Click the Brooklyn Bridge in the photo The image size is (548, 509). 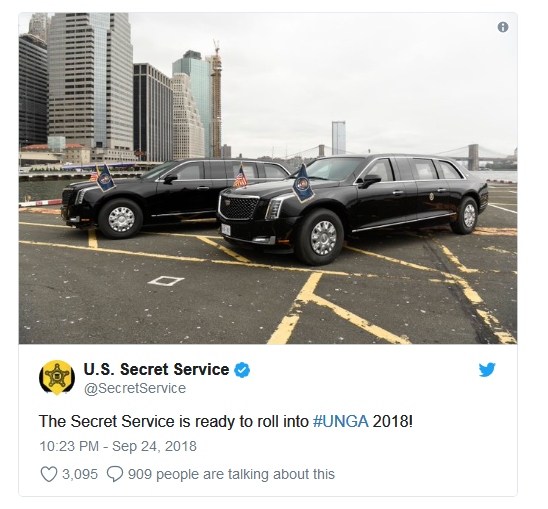[x=474, y=157]
